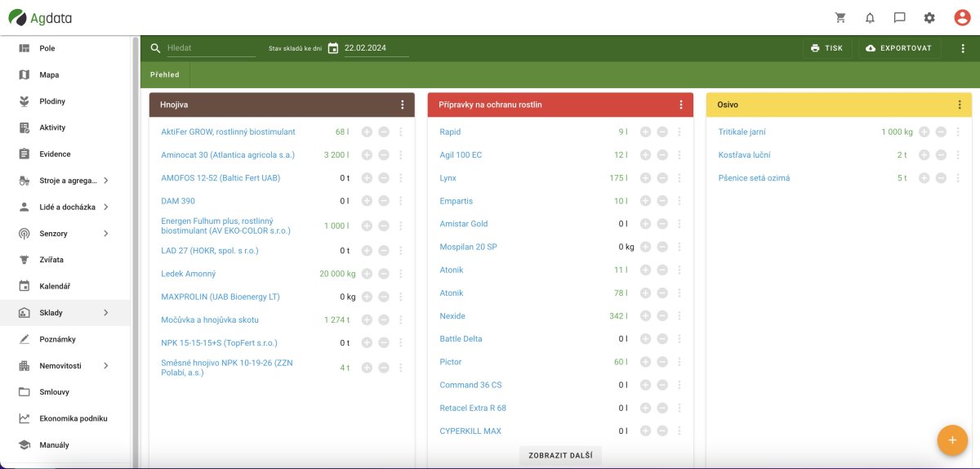
Task: Click the TISK print button
Action: (826, 48)
